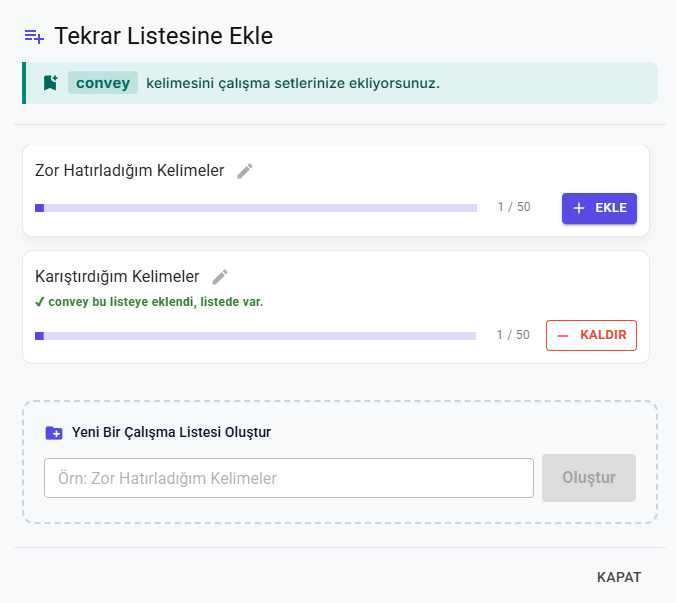Click the Oluştur button
The height and width of the screenshot is (603, 676).
(x=588, y=478)
